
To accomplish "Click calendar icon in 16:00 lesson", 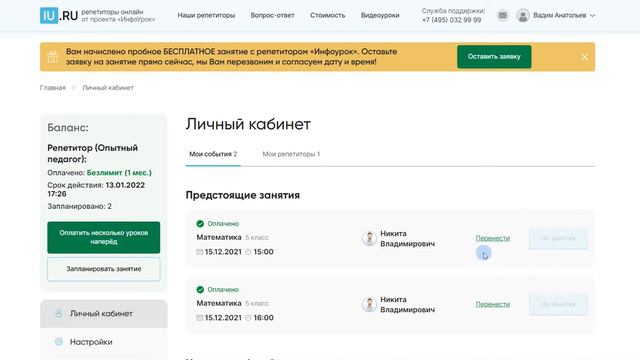I will click(x=200, y=318).
